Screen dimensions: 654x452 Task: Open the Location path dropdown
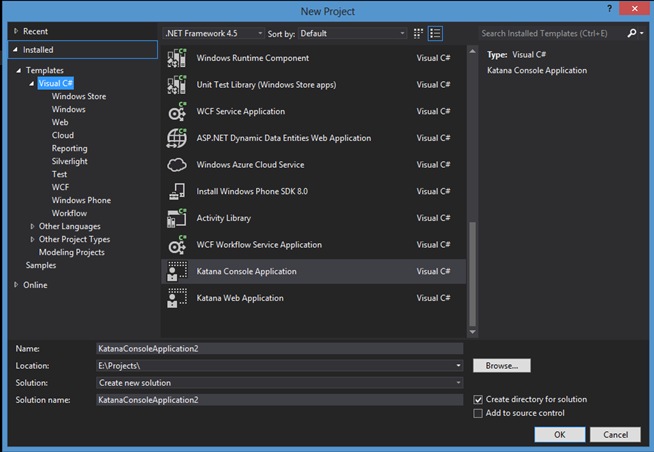458,366
